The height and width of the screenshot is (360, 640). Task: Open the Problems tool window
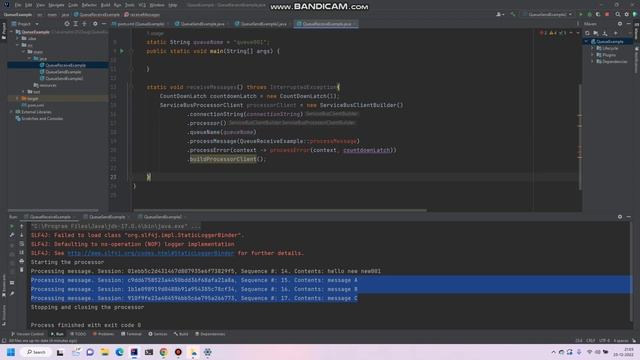(103, 334)
